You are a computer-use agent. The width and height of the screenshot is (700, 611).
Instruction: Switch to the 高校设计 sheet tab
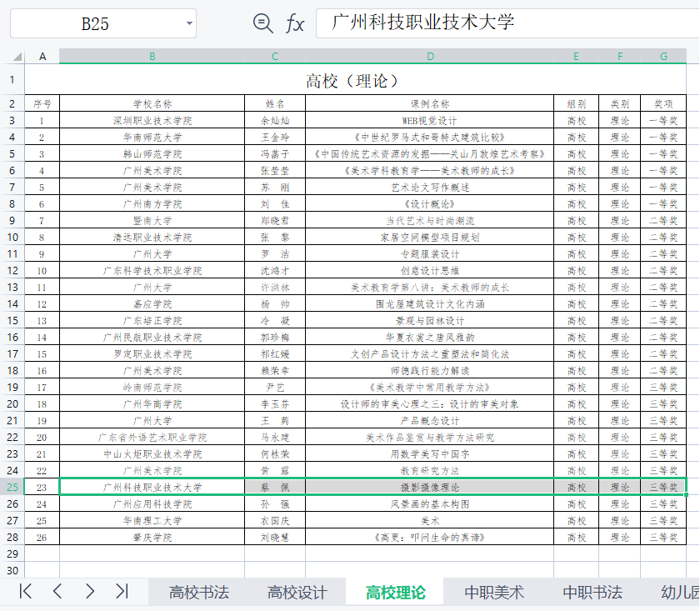(293, 591)
